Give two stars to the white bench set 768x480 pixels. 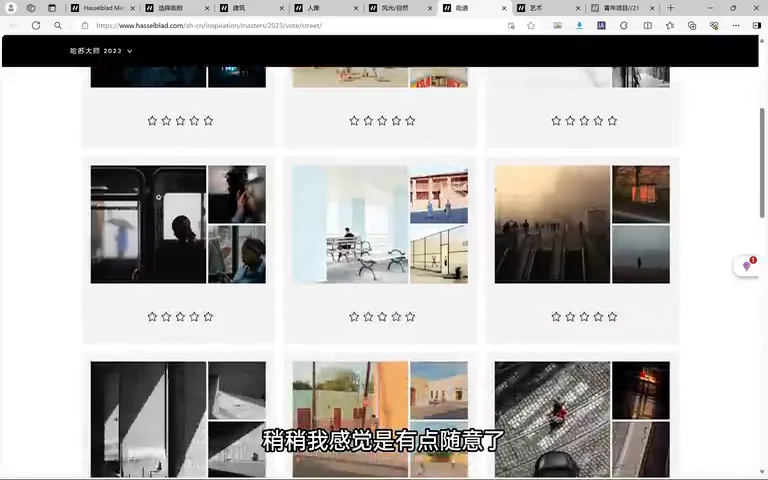(368, 317)
